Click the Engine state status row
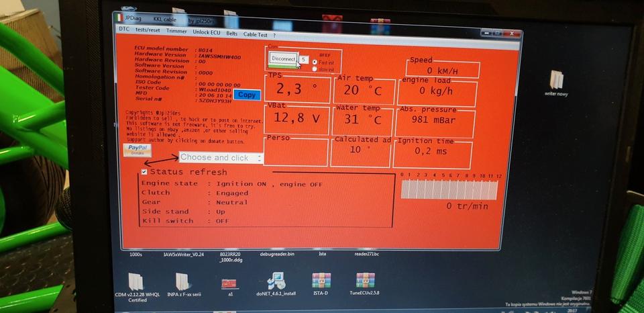This screenshot has height=313, width=644. (x=232, y=184)
